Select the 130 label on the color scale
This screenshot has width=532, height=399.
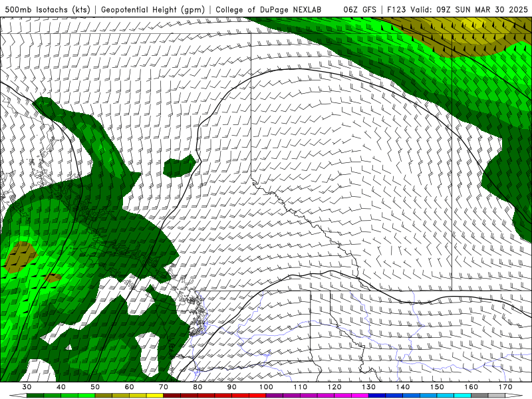pos(369,387)
